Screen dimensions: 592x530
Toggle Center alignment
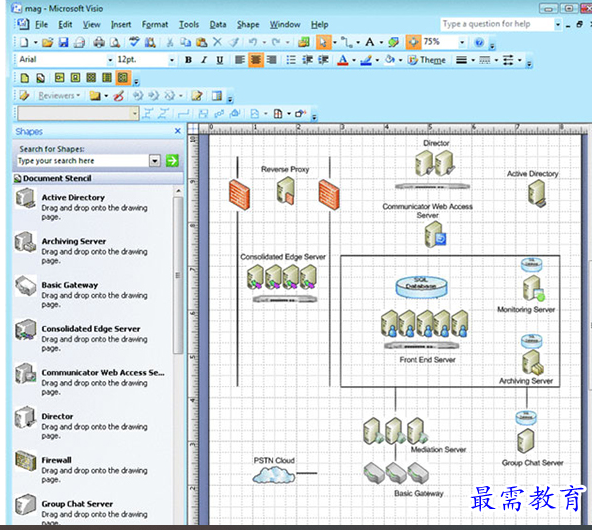(x=256, y=60)
